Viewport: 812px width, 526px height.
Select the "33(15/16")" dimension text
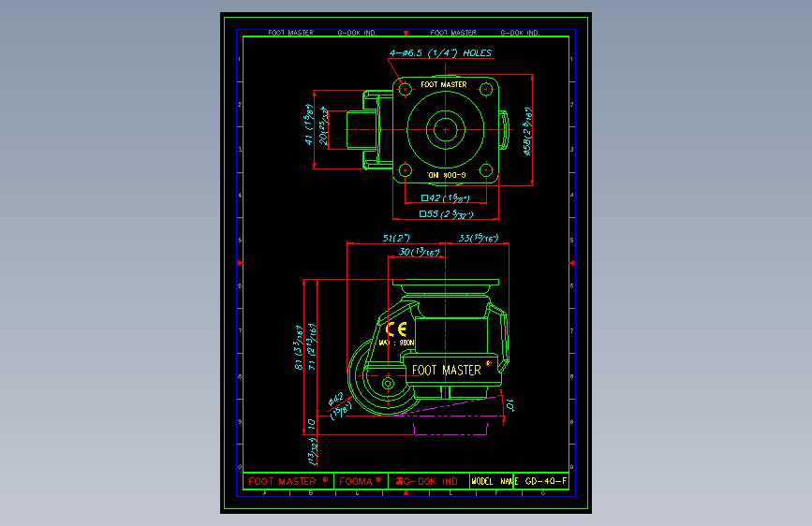(479, 238)
